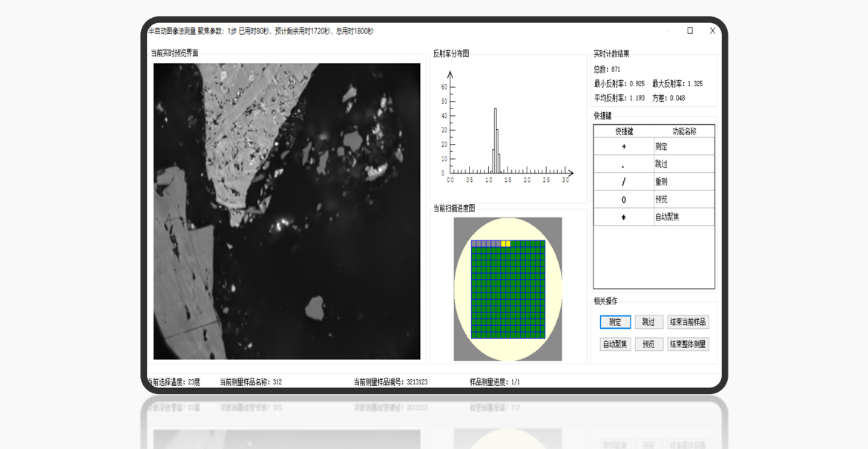Select the 自动聚焦 cell in the shortcut table
The height and width of the screenshot is (449, 868).
[684, 217]
